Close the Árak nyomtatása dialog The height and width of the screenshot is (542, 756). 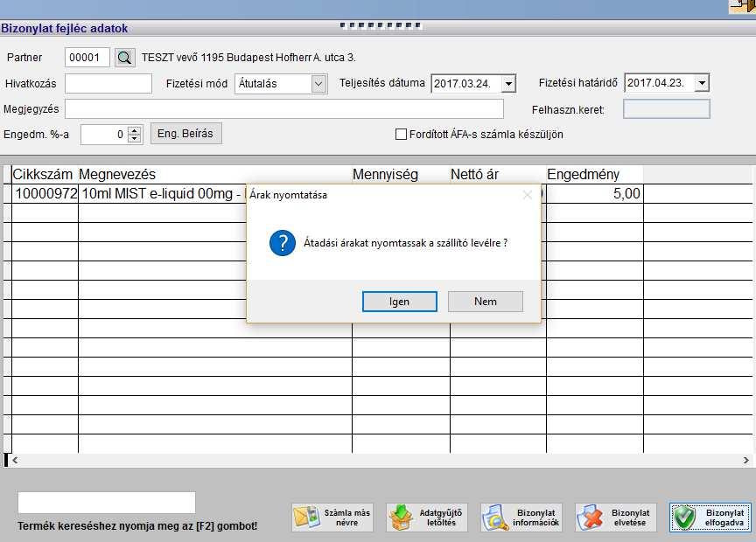coord(528,195)
